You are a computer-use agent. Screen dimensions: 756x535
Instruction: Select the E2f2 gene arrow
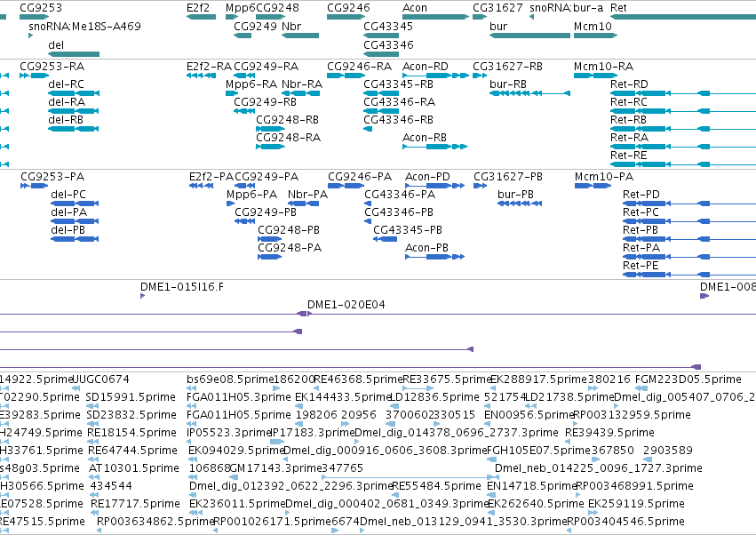[201, 17]
